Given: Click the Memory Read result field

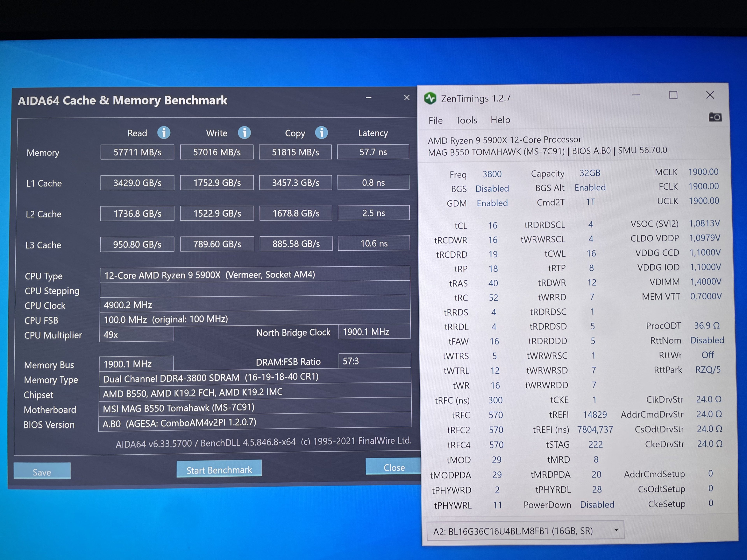Looking at the screenshot, I should click(x=137, y=152).
